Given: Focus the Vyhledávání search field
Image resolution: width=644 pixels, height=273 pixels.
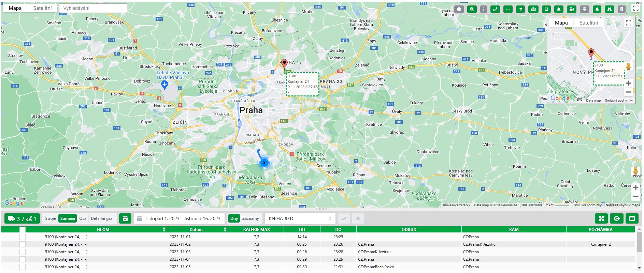Looking at the screenshot, I should click(x=93, y=8).
